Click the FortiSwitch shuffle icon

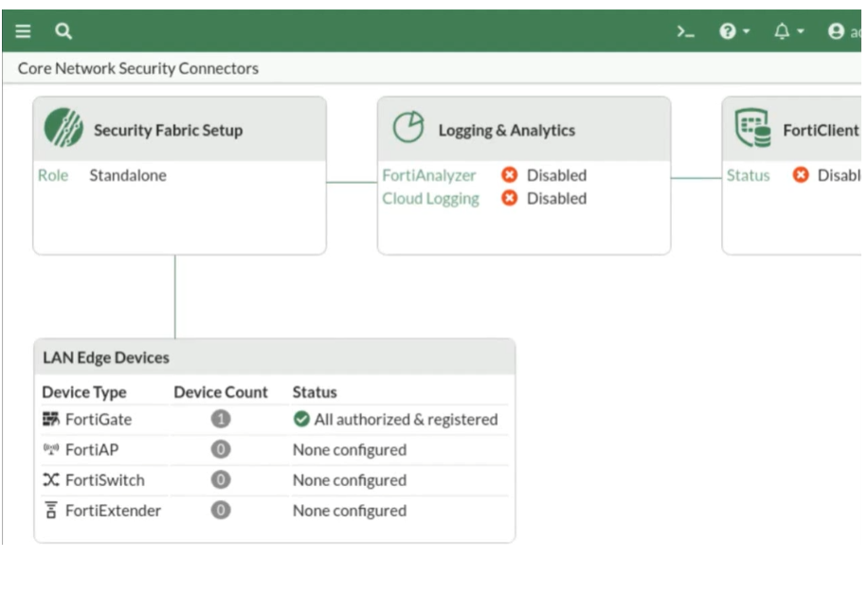pos(51,479)
